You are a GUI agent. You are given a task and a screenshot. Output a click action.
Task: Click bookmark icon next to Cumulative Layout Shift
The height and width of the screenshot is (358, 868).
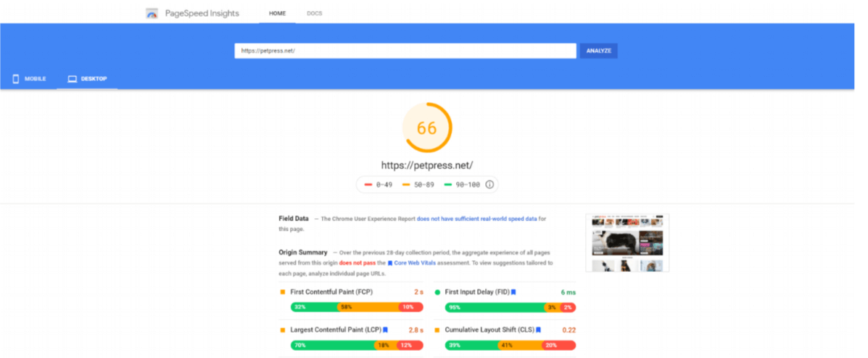(x=538, y=330)
